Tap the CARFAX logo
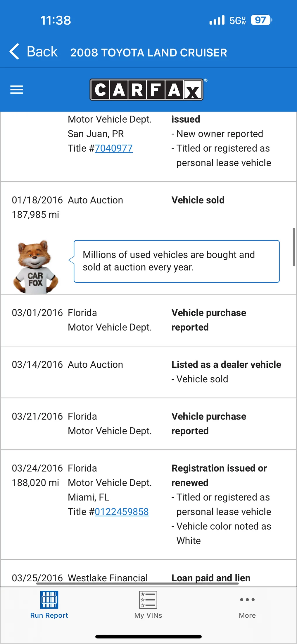 [x=146, y=90]
